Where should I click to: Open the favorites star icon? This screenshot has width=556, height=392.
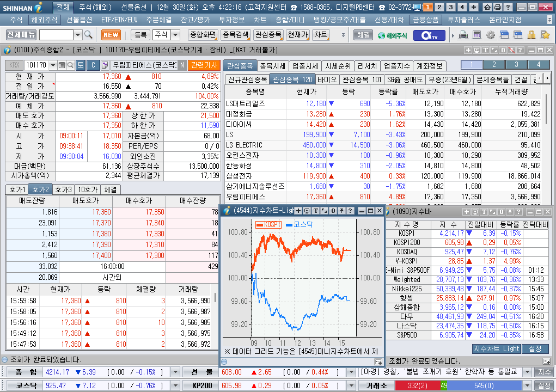545,35
